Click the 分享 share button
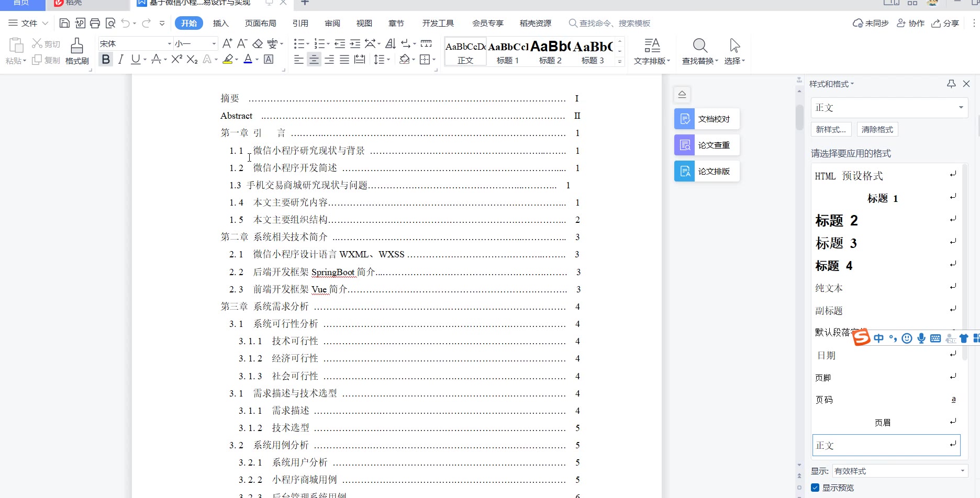This screenshot has width=980, height=498. [x=945, y=23]
